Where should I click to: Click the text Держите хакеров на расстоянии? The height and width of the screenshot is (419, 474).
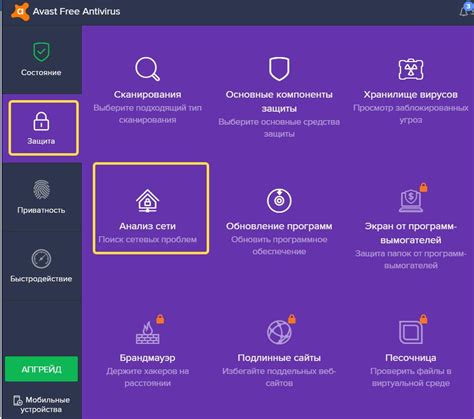(x=147, y=377)
